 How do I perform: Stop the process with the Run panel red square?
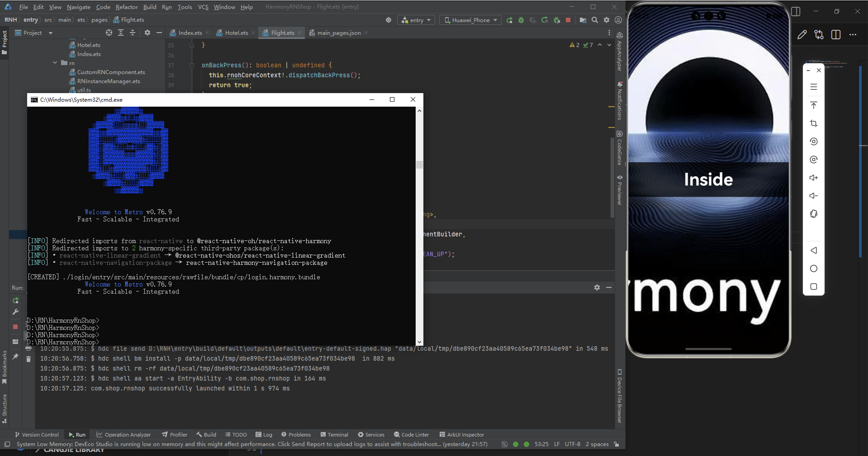pyautogui.click(x=15, y=327)
